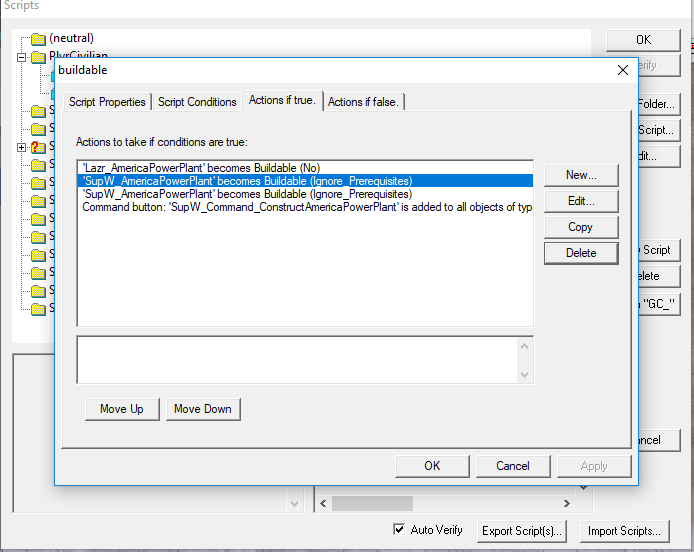Click the PlyrCivilian folder icon
This screenshot has width=694, height=552.
pos(38,57)
